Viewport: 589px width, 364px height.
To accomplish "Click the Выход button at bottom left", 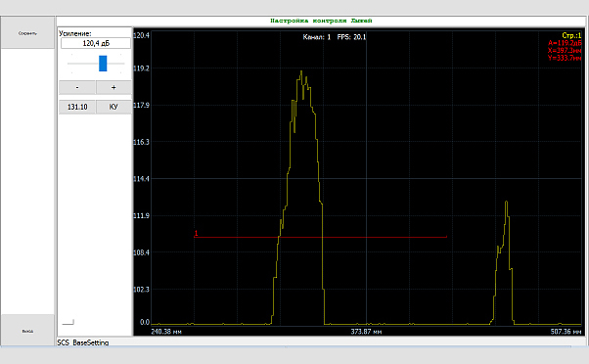I will [x=27, y=331].
